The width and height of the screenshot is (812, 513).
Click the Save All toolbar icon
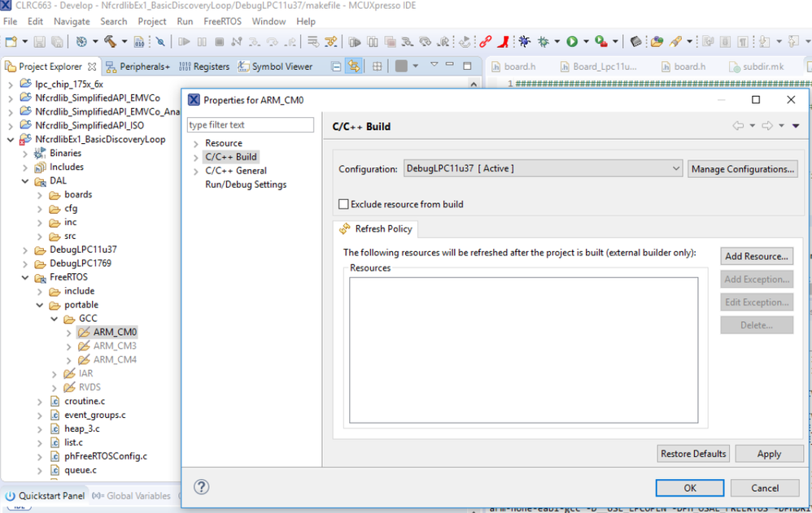(x=56, y=42)
